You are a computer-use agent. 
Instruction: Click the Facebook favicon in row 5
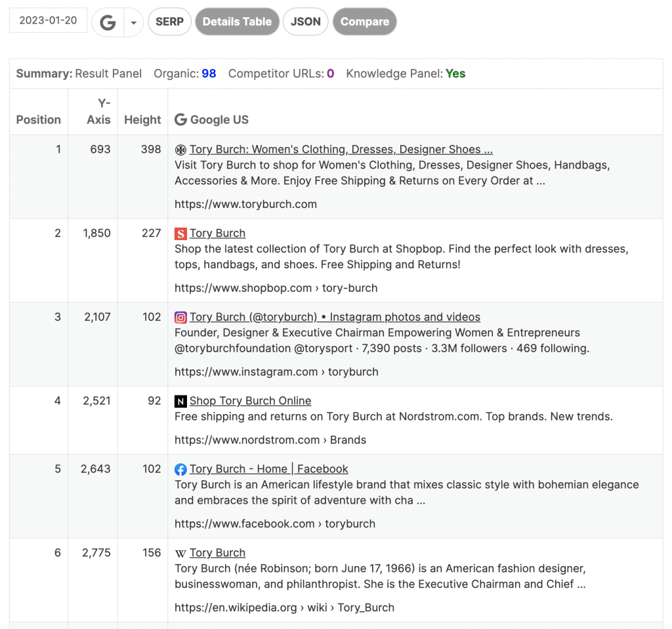pyautogui.click(x=180, y=469)
